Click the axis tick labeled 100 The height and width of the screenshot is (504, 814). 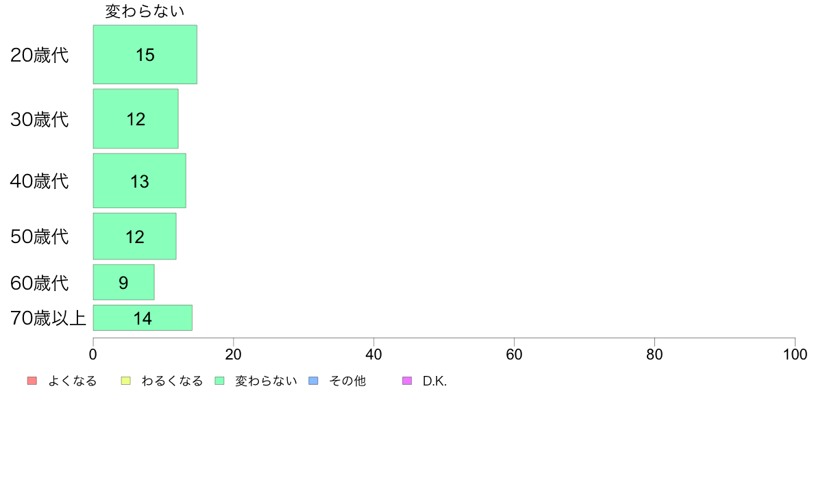coord(795,355)
